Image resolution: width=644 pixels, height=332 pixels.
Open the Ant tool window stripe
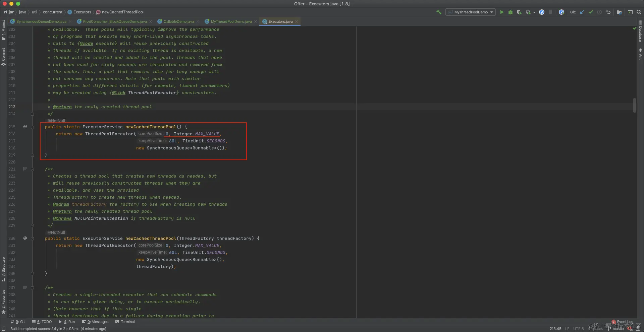click(640, 54)
